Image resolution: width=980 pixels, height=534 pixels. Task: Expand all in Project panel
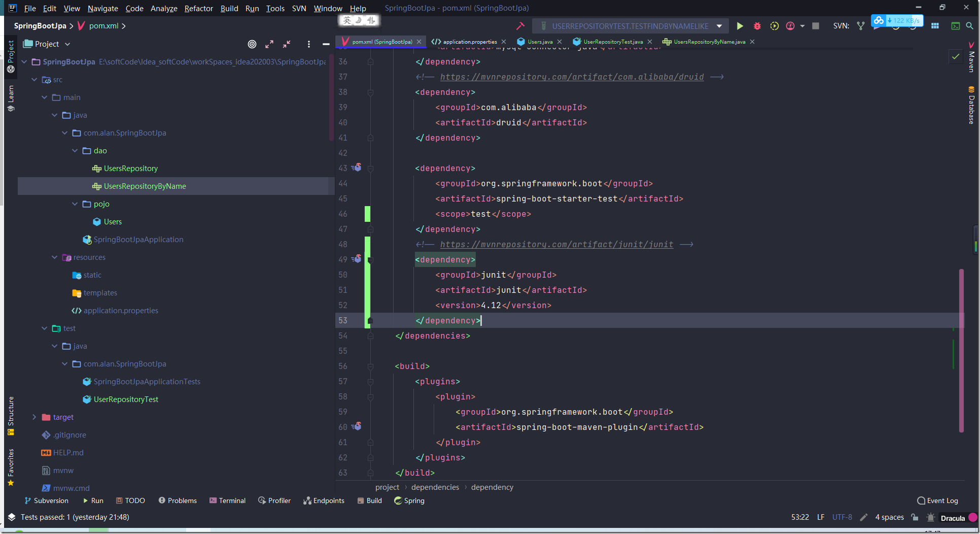pos(269,44)
